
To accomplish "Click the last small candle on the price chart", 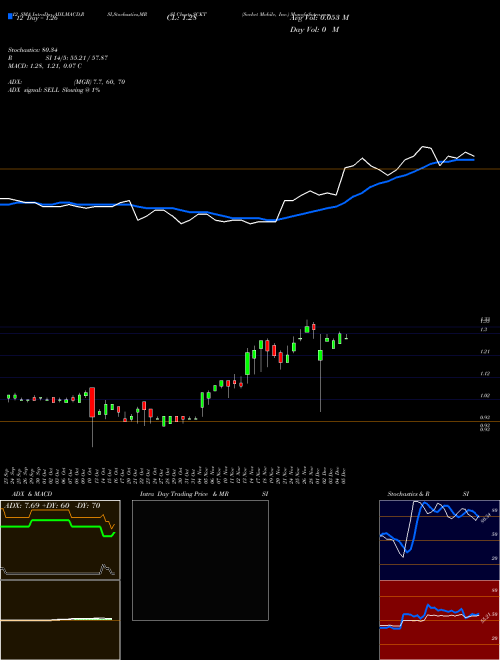I will (x=346, y=338).
